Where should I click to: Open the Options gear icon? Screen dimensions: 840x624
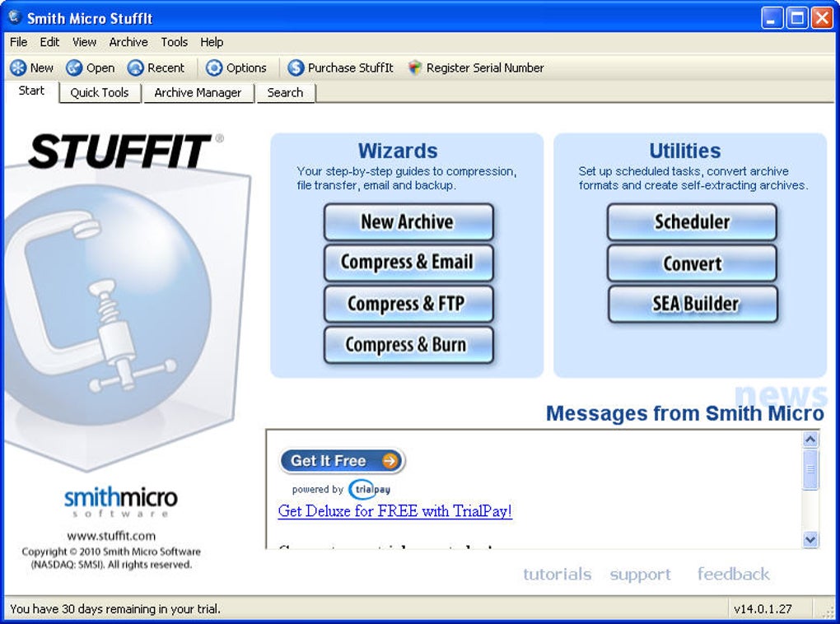[x=214, y=68]
